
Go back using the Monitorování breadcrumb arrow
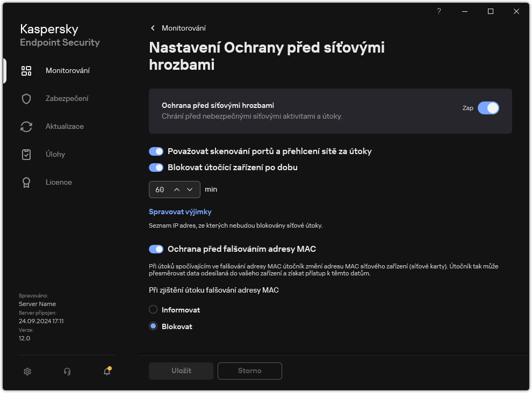coord(153,28)
